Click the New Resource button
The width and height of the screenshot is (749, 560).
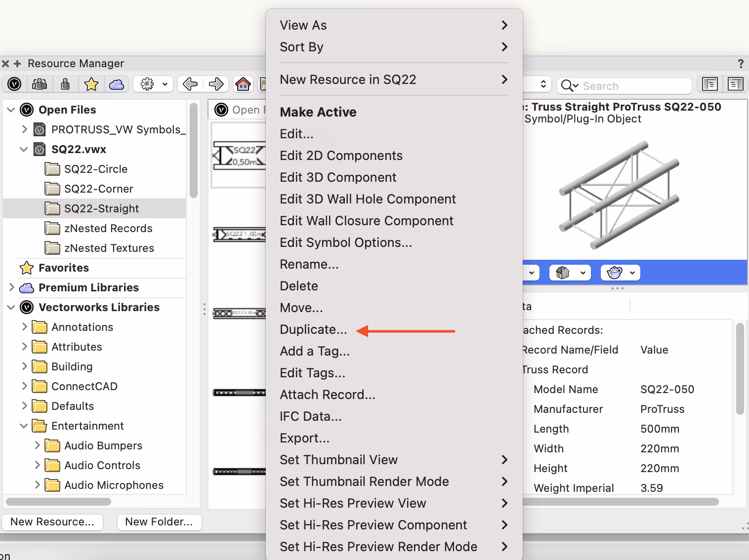click(52, 521)
